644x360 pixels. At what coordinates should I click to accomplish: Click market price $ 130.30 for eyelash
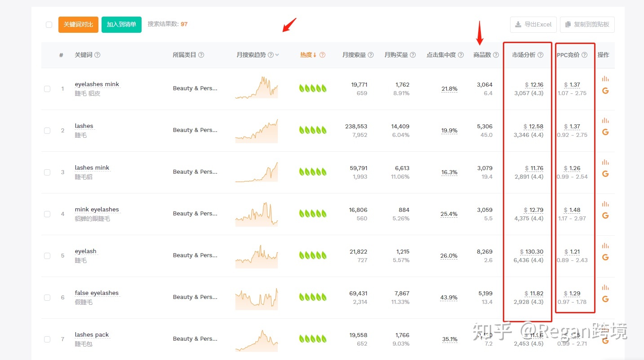click(x=532, y=252)
